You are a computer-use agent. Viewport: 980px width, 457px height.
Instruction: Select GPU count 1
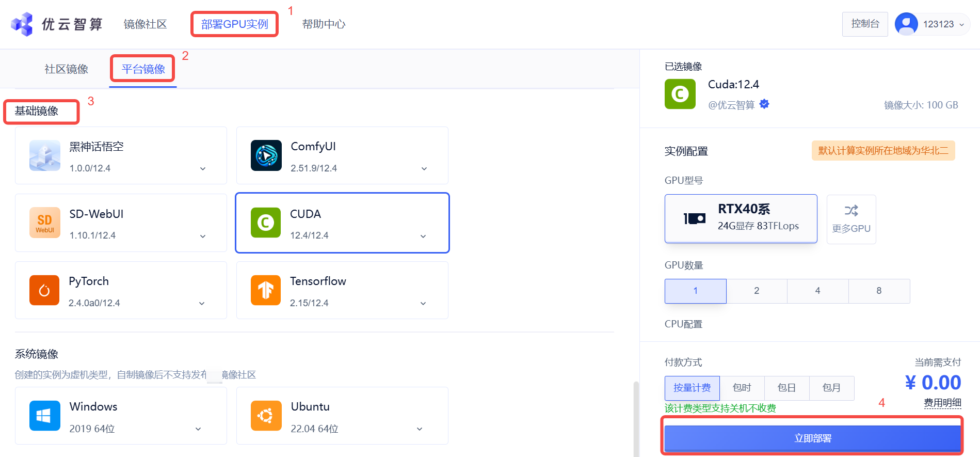click(x=695, y=291)
